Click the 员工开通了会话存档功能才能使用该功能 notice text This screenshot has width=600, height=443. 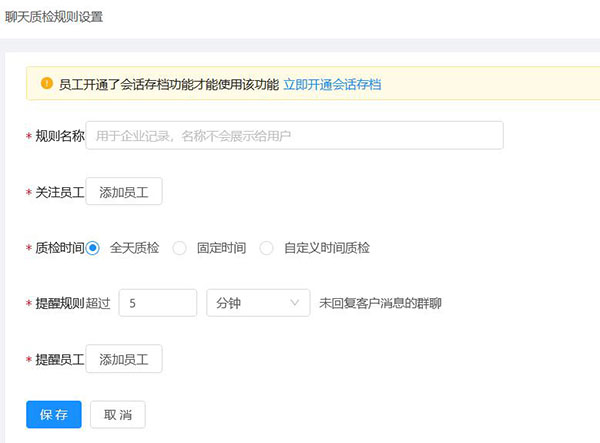[x=169, y=84]
